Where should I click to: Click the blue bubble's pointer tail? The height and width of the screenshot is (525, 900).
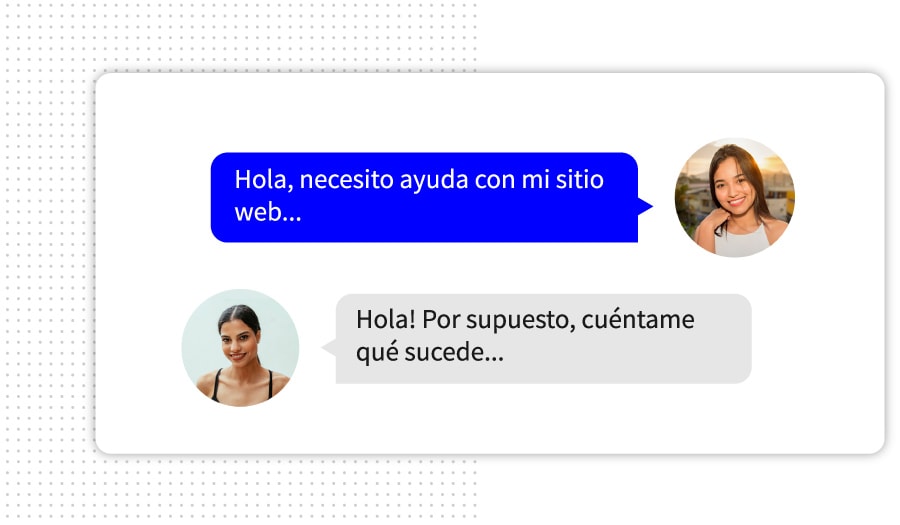[x=645, y=206]
